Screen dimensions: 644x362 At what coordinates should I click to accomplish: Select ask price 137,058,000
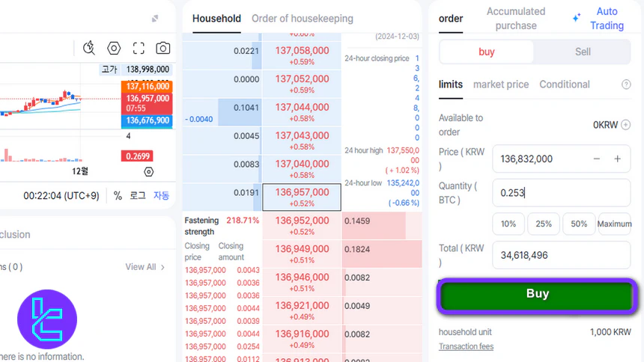302,55
